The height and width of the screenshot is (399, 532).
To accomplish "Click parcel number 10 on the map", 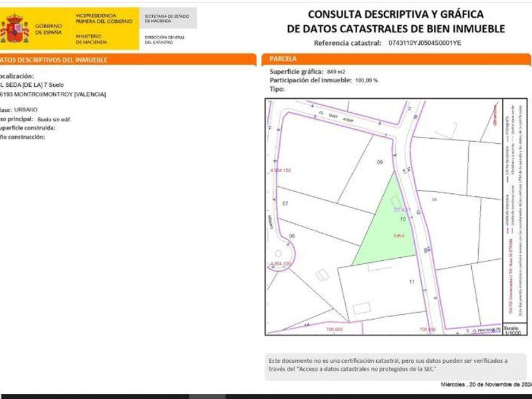I will pos(403,219).
